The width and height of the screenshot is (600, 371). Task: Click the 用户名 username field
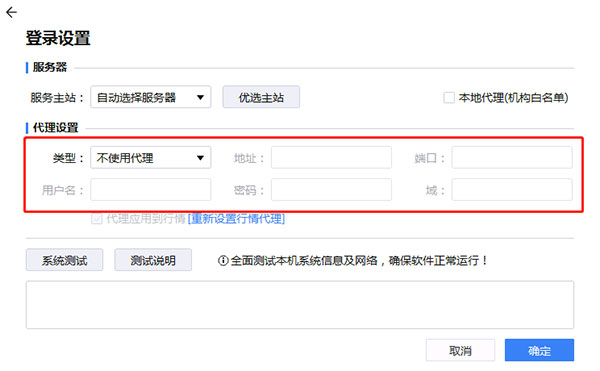(x=151, y=190)
